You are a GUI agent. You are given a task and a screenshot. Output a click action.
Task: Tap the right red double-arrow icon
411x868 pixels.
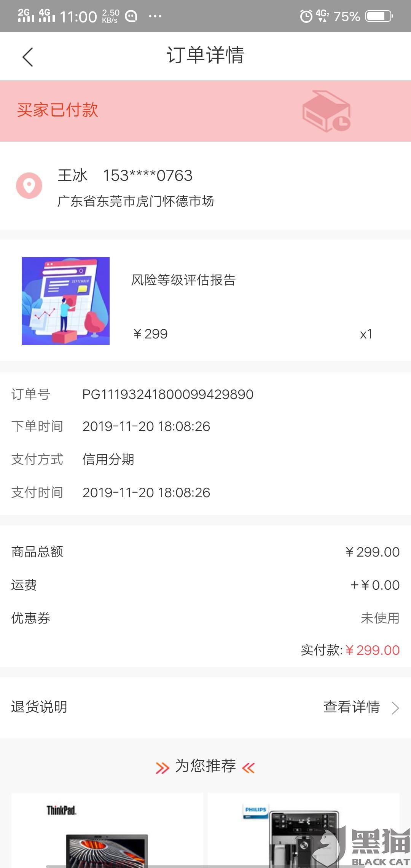tap(248, 768)
